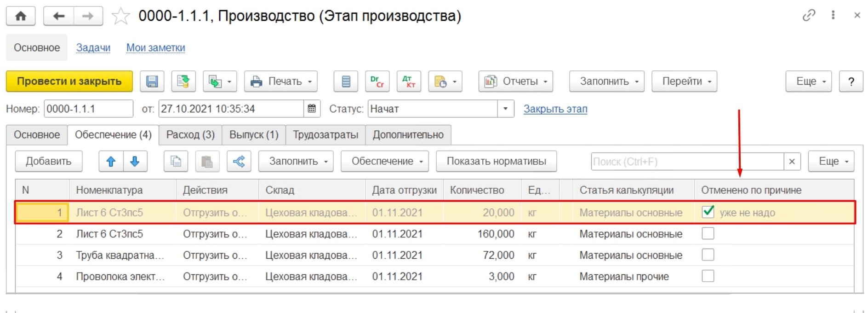Image resolution: width=868 pixels, height=313 pixels.
Task: Open table Заполнить dropdown
Action: tap(296, 162)
